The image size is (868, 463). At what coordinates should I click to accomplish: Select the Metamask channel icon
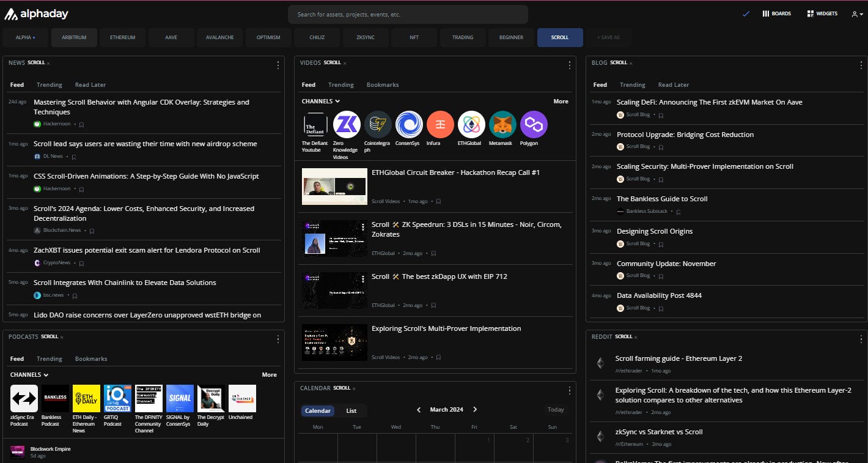point(502,125)
